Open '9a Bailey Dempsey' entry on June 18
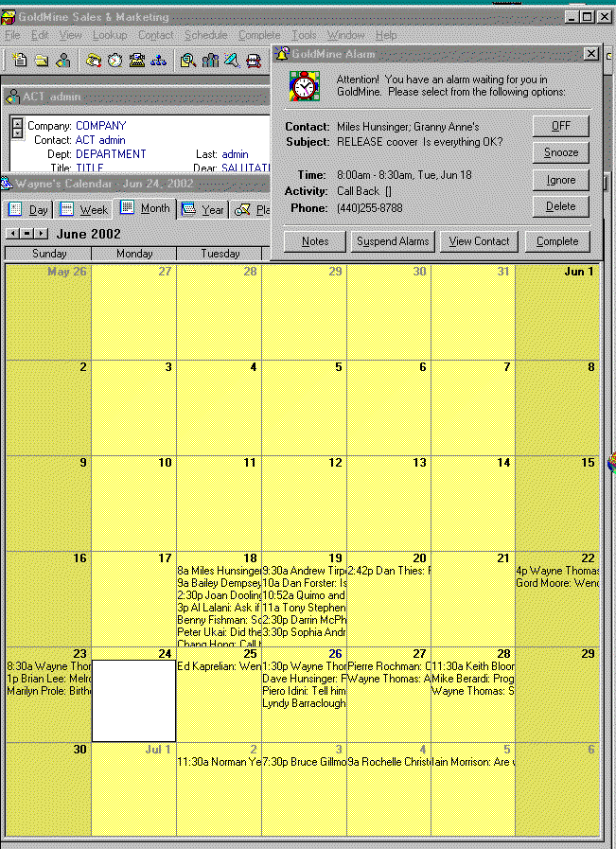 coord(220,583)
